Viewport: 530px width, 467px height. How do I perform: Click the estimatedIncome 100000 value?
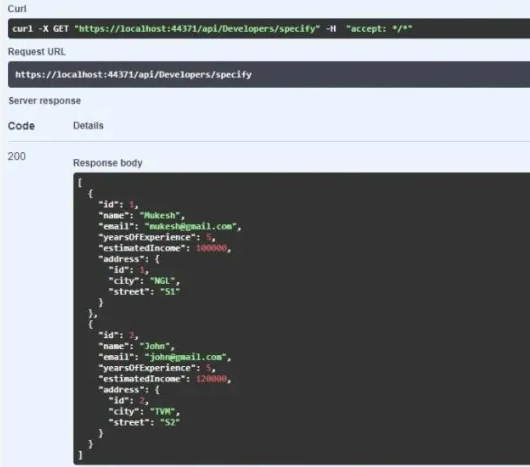coord(212,248)
